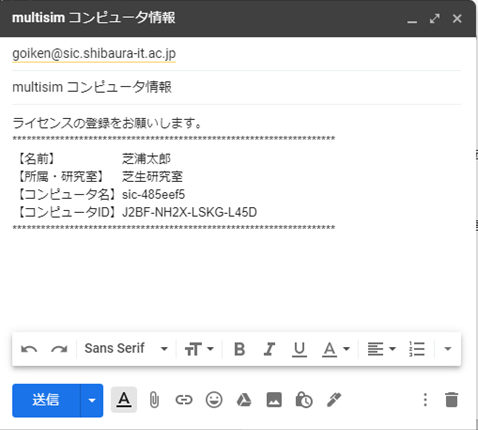Insert a photo into the message

pyautogui.click(x=274, y=400)
